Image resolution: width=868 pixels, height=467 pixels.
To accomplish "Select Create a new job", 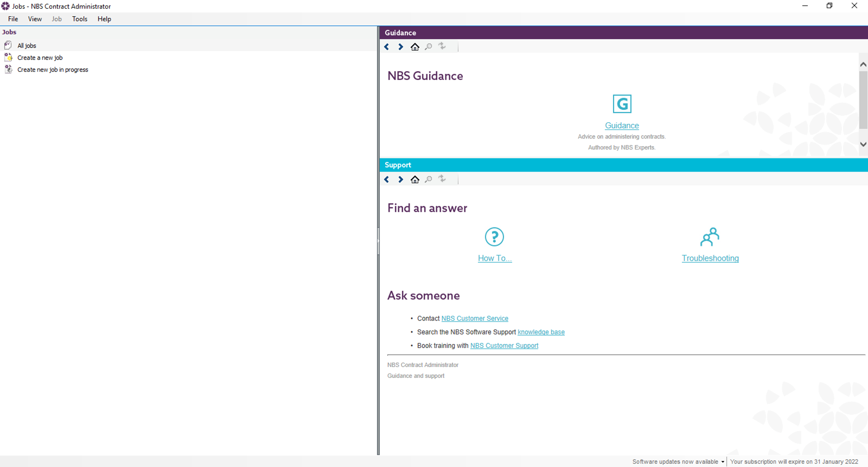I will [x=40, y=58].
